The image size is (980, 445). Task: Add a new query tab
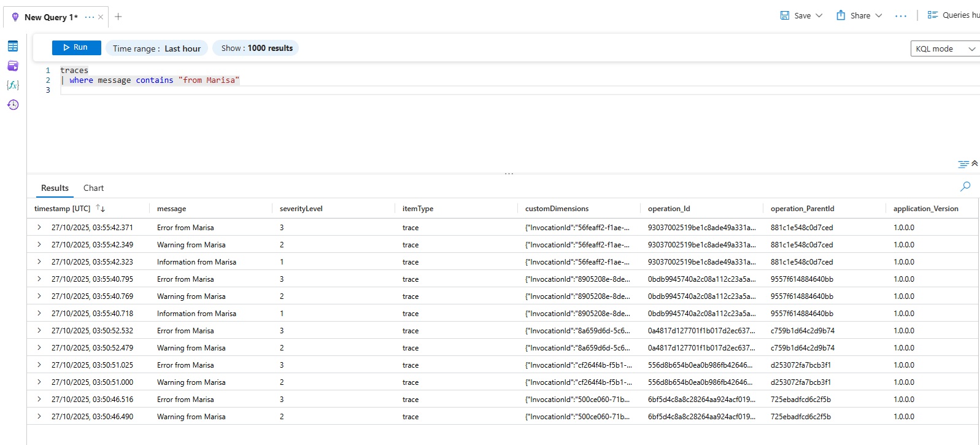118,17
